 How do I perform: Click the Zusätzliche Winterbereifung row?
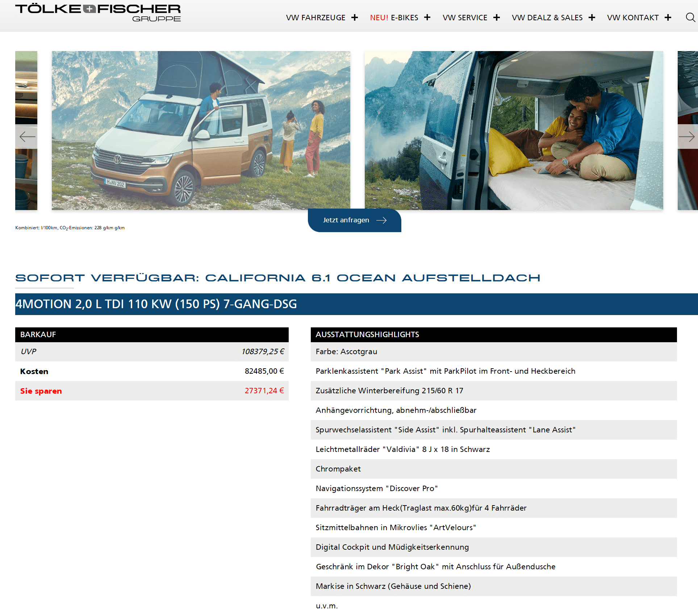[x=494, y=391]
